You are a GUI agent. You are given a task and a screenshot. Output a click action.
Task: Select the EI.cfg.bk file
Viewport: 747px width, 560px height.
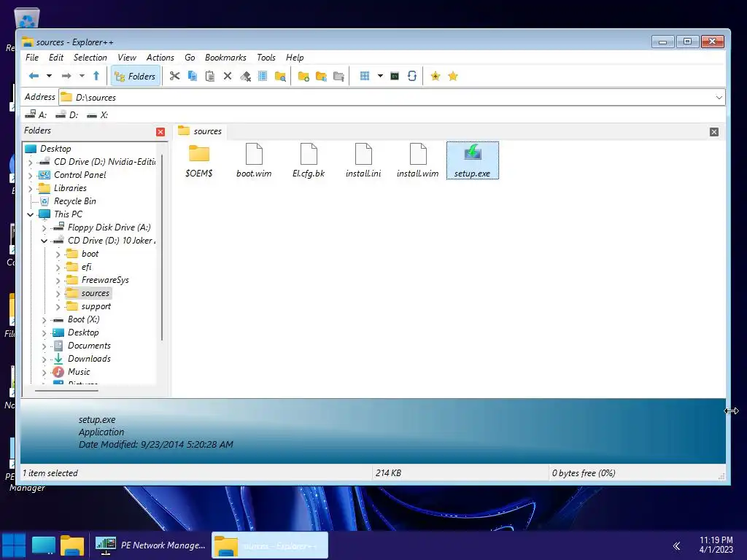click(x=309, y=160)
